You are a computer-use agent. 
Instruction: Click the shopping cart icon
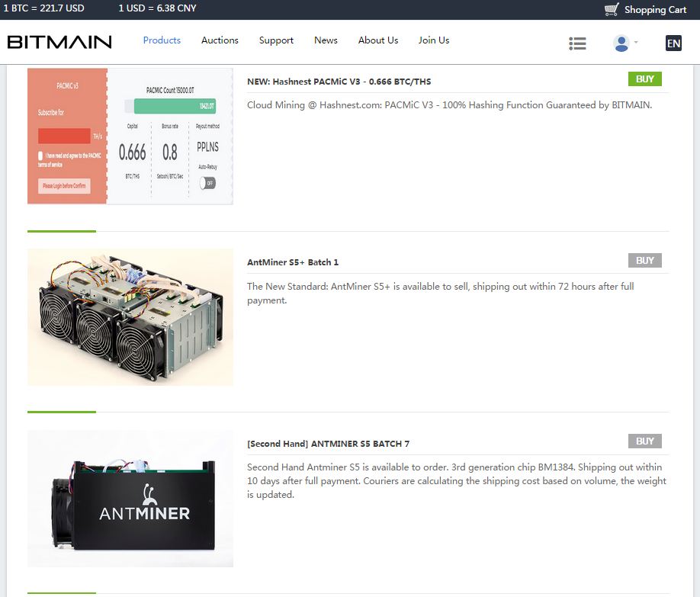(612, 10)
